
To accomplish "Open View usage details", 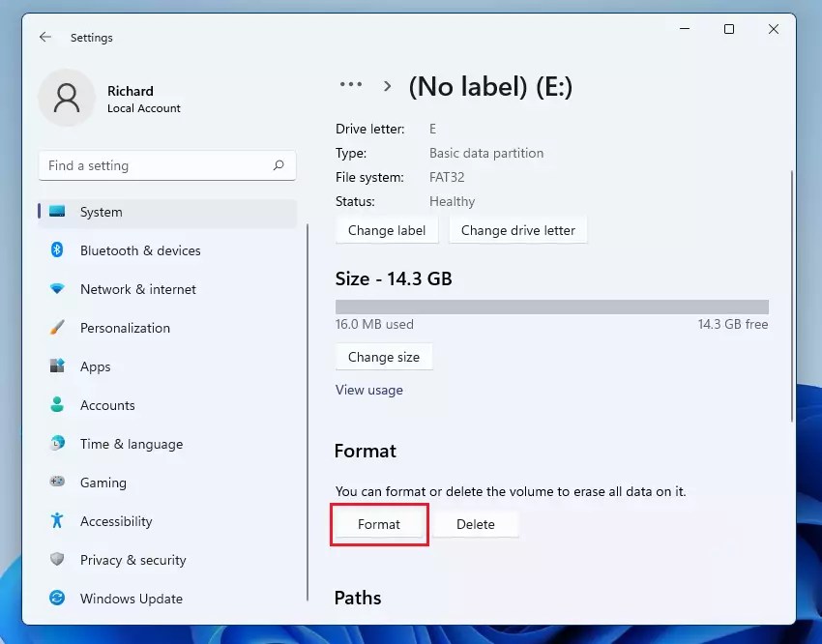I will pos(369,390).
